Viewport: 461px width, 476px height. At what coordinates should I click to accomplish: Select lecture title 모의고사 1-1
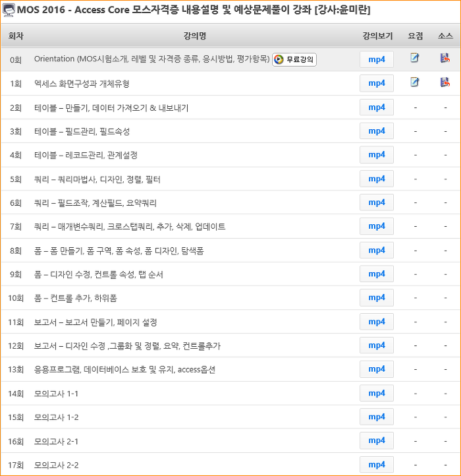pos(56,394)
